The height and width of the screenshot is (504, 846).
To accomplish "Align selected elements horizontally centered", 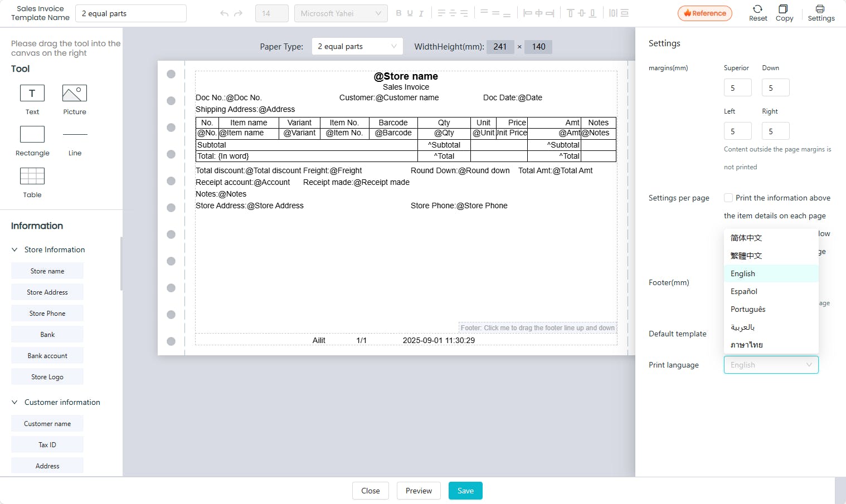I will tap(539, 13).
